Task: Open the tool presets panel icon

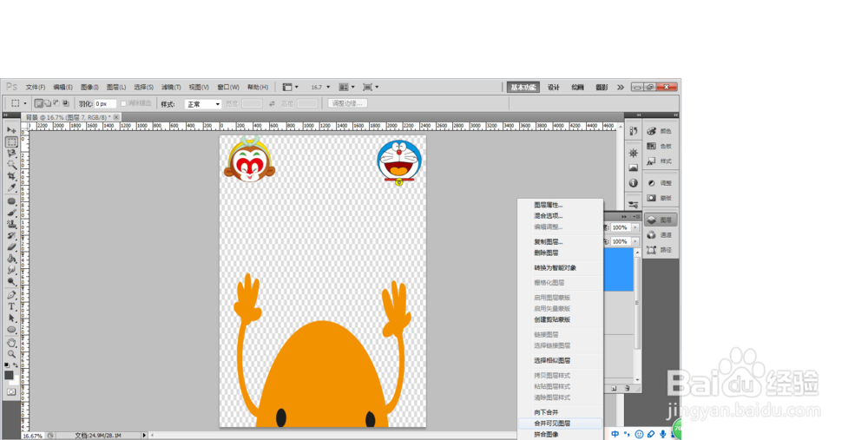Action: click(634, 205)
